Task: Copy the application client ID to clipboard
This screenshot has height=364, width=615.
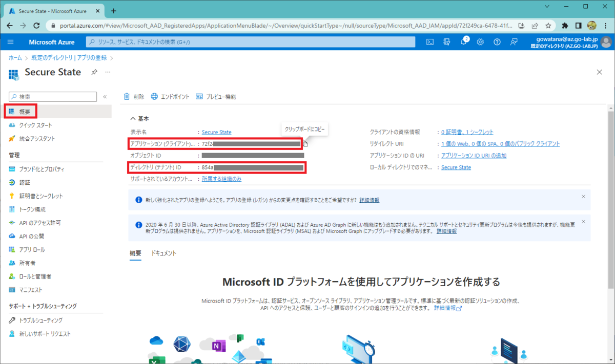Action: [305, 144]
